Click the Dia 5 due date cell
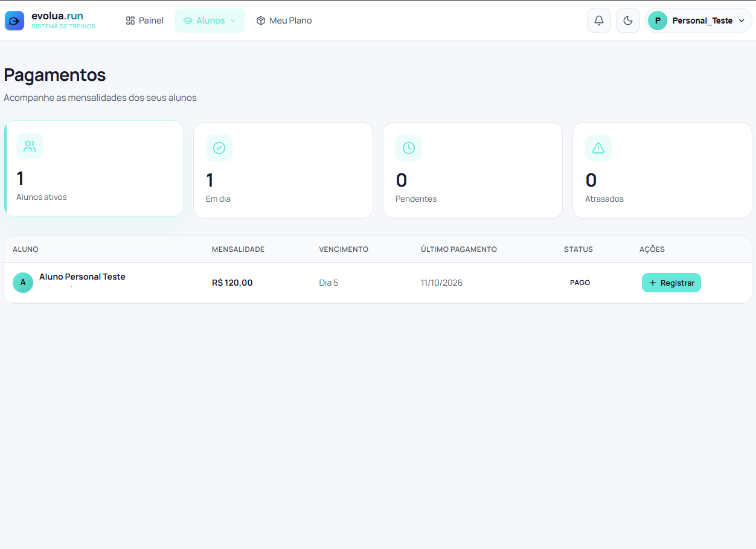Screen dimensions: 756x549 328,283
